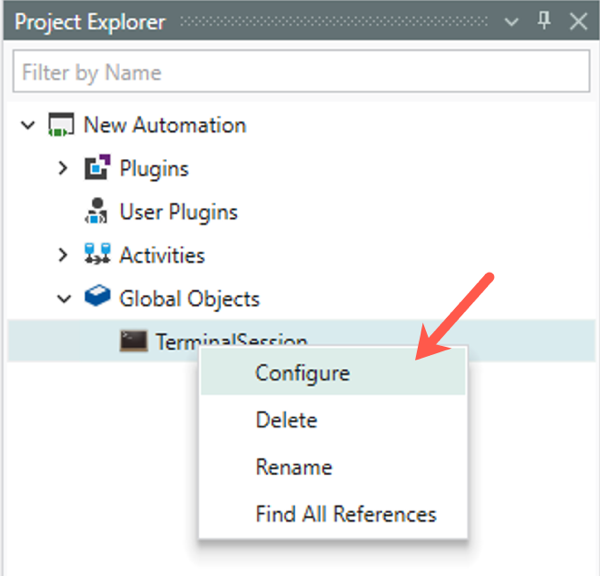
Task: Select the New Automation label
Action: pos(165,125)
